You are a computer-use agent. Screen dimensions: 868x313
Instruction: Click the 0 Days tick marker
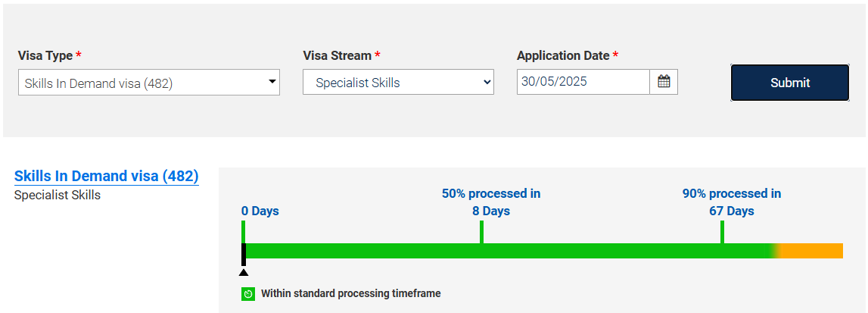coord(243,232)
